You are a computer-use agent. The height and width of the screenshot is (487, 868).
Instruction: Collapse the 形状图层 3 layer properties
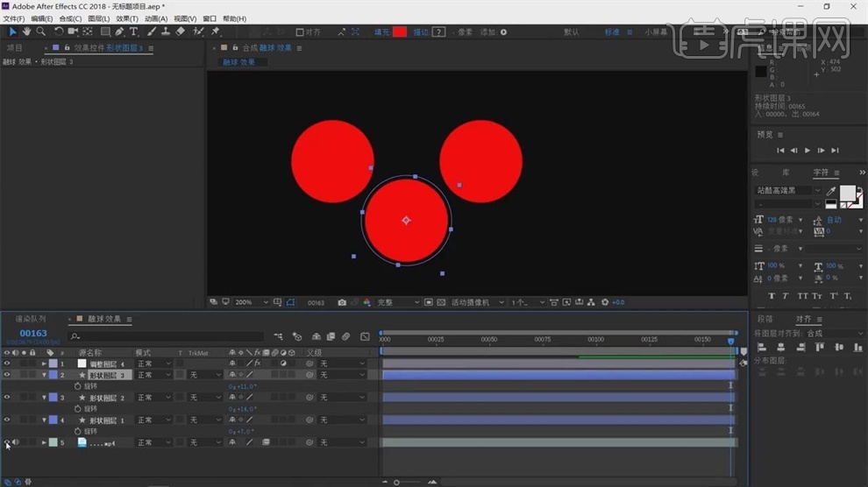[x=45, y=375]
